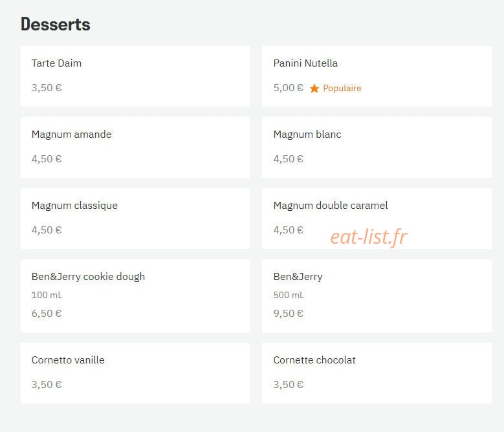Click the Desserts section heading

click(x=55, y=24)
